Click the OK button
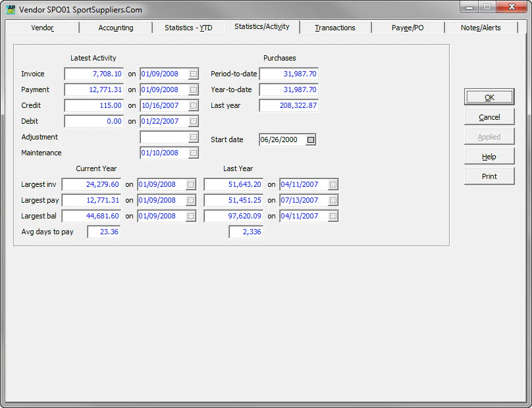Viewport: 532px width, 408px height. point(489,97)
